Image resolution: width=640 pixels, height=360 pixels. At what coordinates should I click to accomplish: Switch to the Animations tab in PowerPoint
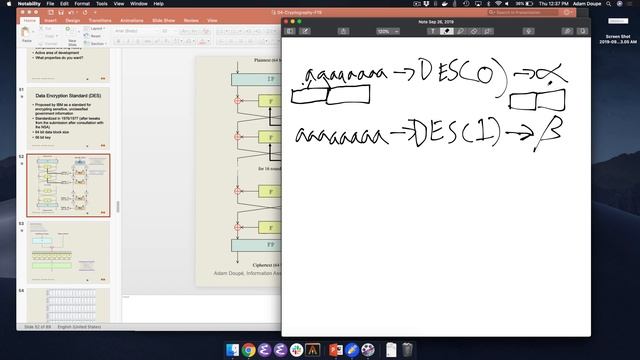click(131, 20)
